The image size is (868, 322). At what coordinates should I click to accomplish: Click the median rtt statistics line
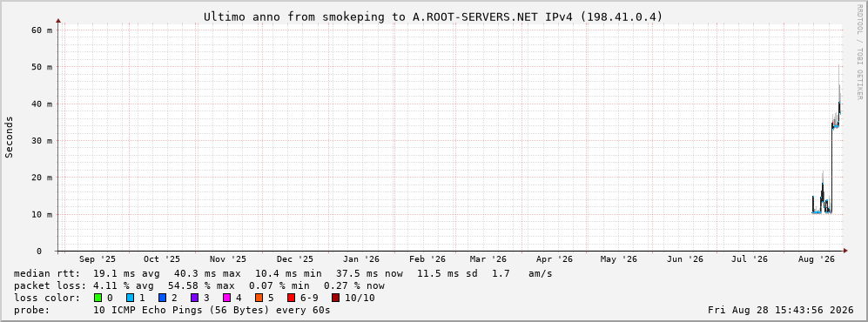283,273
